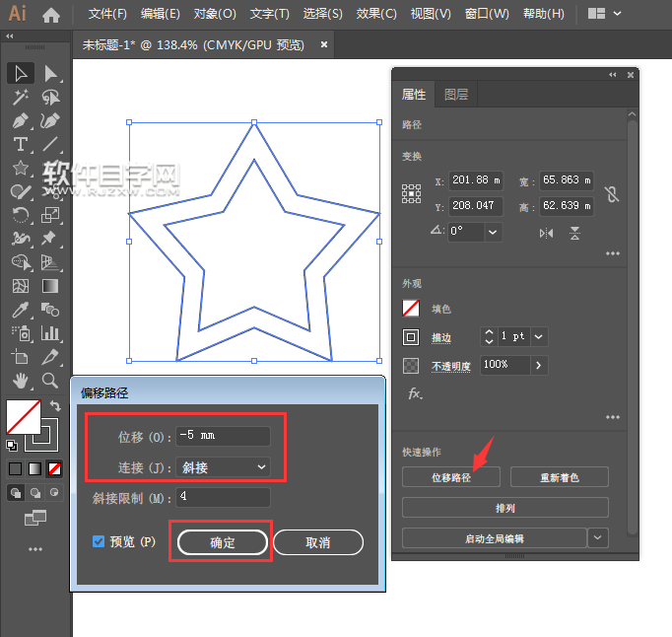Select the Line Segment tool
This screenshot has width=672, height=637.
tap(50, 144)
